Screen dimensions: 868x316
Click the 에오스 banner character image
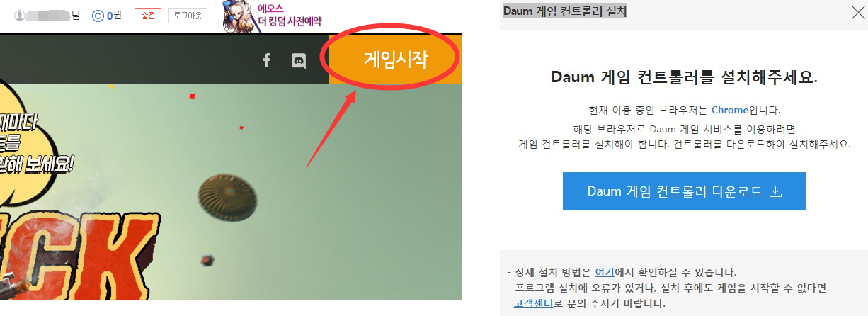coord(239,17)
